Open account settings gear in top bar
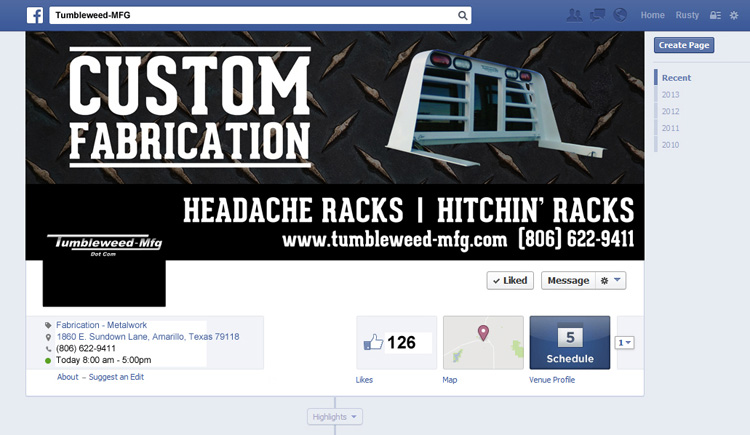750x435 pixels. (734, 15)
